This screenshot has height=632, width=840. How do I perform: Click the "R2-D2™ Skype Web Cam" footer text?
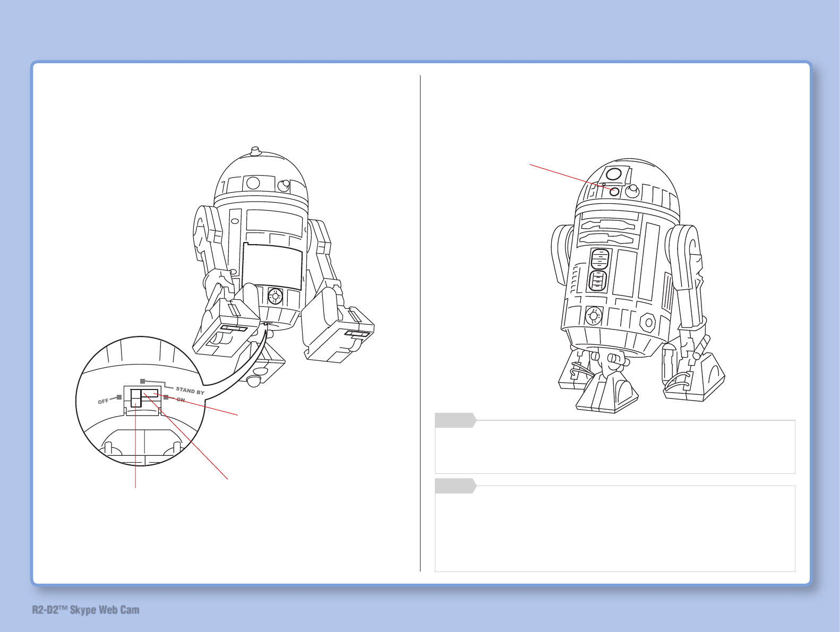click(x=86, y=610)
